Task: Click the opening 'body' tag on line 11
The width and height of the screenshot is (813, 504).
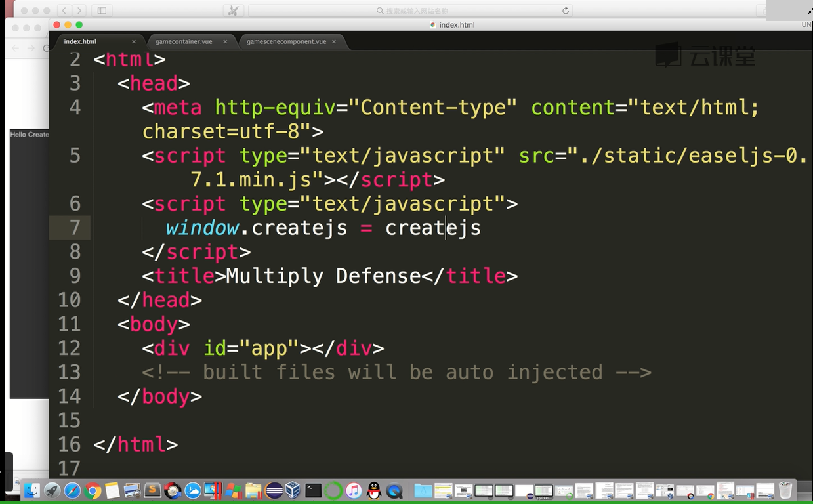Action: click(154, 324)
